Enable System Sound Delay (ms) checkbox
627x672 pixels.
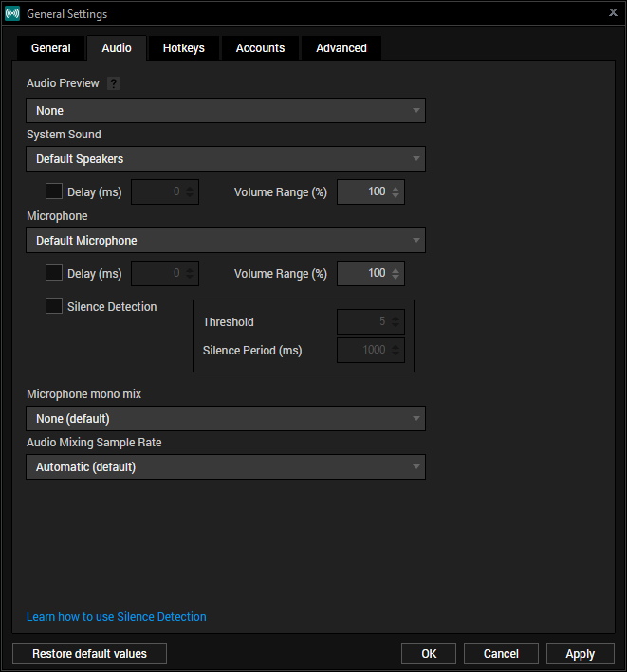54,191
